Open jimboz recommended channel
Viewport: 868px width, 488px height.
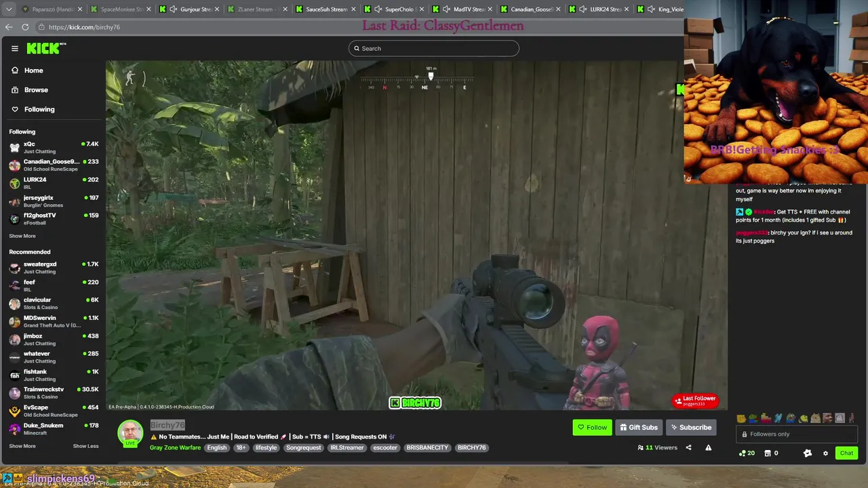[x=53, y=339]
